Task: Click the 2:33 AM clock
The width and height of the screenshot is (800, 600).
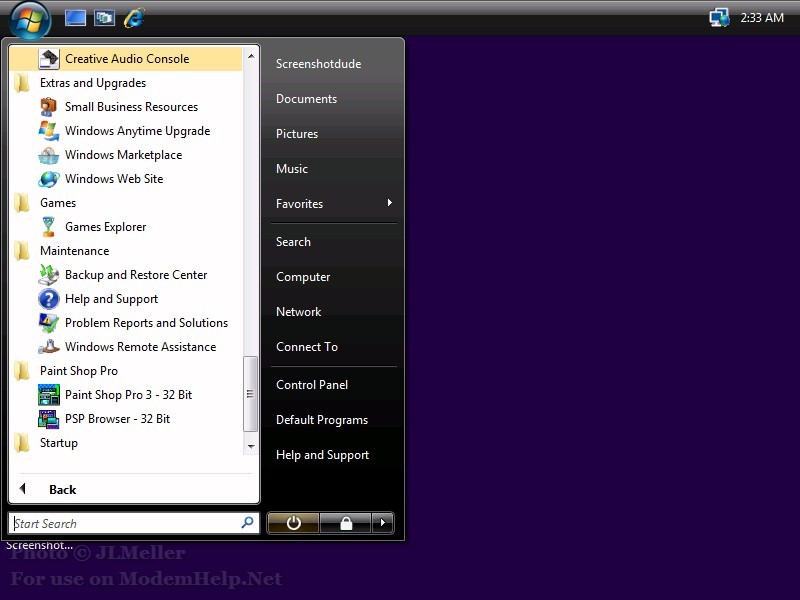Action: [x=762, y=18]
